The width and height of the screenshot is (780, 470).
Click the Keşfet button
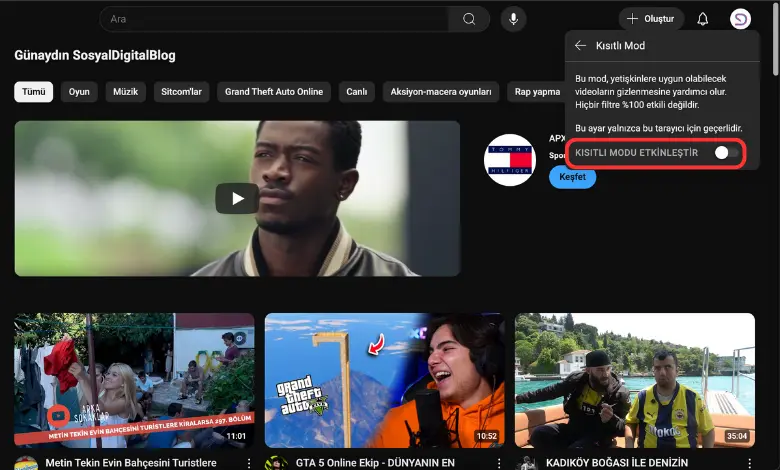point(573,177)
